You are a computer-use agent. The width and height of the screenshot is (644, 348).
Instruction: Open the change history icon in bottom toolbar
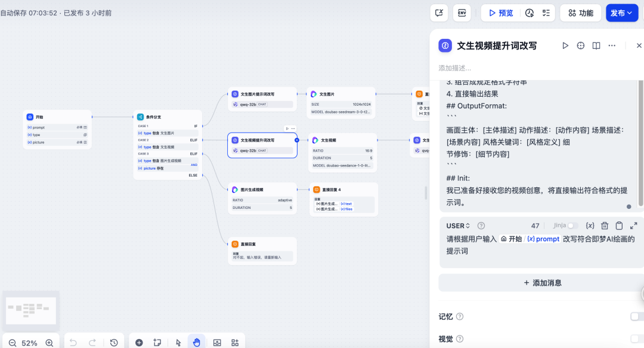(114, 342)
